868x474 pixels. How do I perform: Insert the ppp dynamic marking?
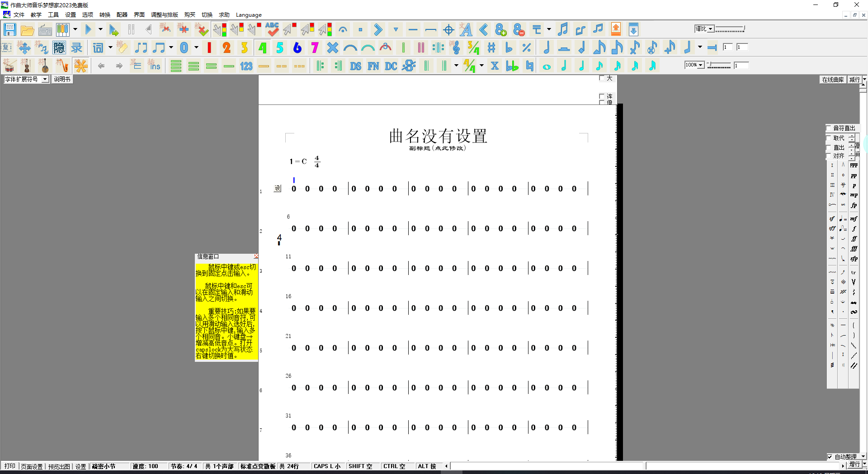(x=854, y=166)
